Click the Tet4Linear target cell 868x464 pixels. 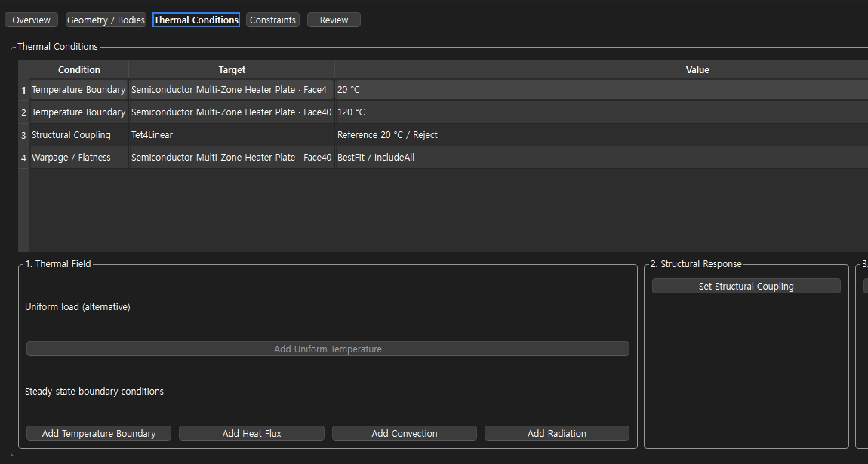[x=232, y=135]
